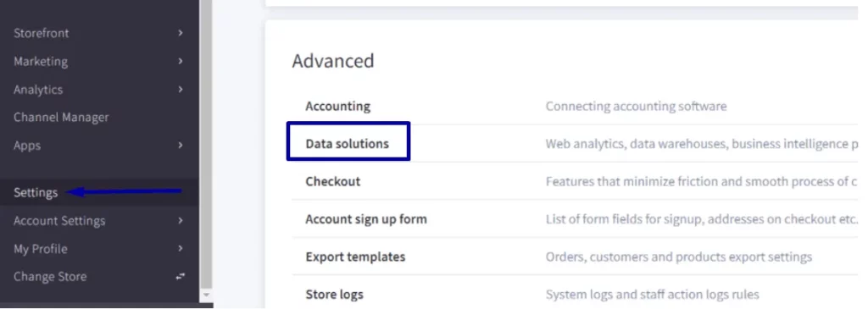Expand the Apps submenu arrow
The height and width of the screenshot is (309, 868).
181,146
